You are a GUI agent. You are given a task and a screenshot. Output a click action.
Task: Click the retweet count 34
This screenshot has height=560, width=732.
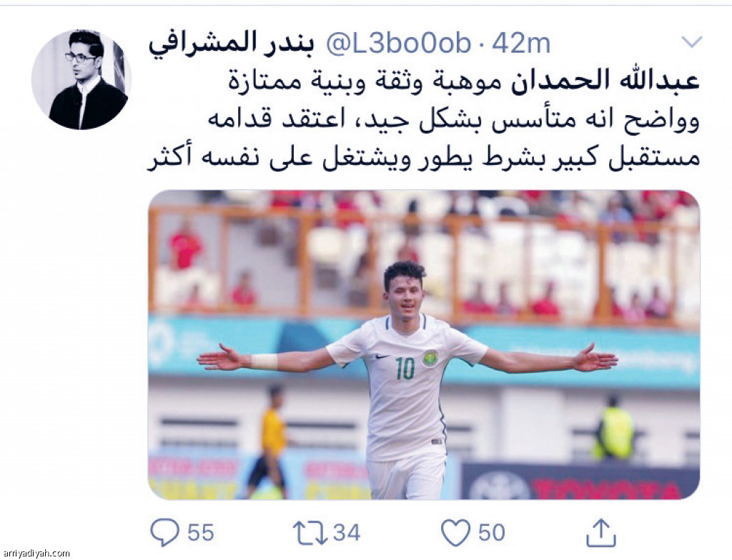click(x=347, y=532)
